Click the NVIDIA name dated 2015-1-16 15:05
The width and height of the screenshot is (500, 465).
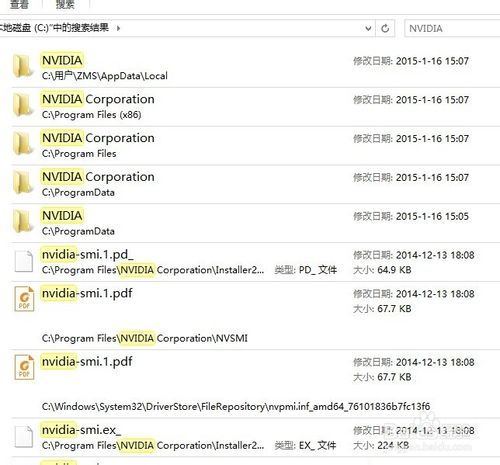coord(62,215)
